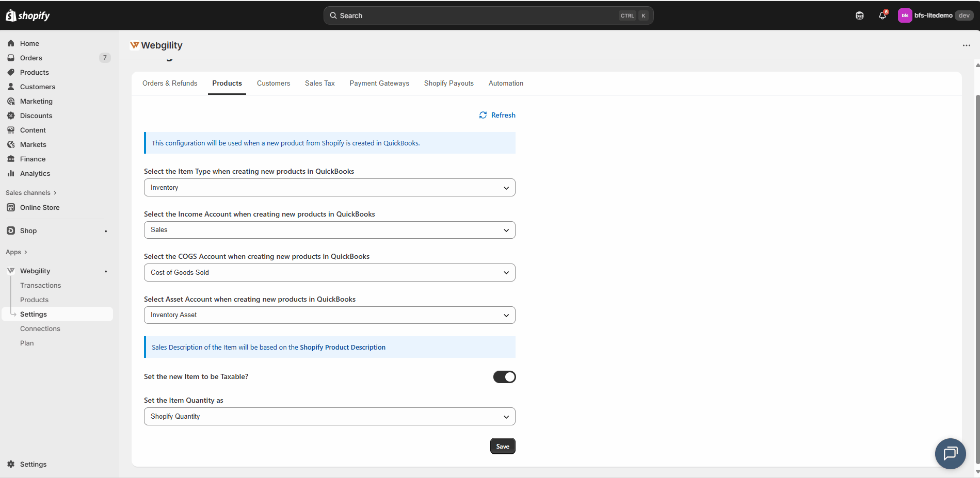The width and height of the screenshot is (980, 478).
Task: Toggle the new Item Taxable switch
Action: (x=504, y=377)
